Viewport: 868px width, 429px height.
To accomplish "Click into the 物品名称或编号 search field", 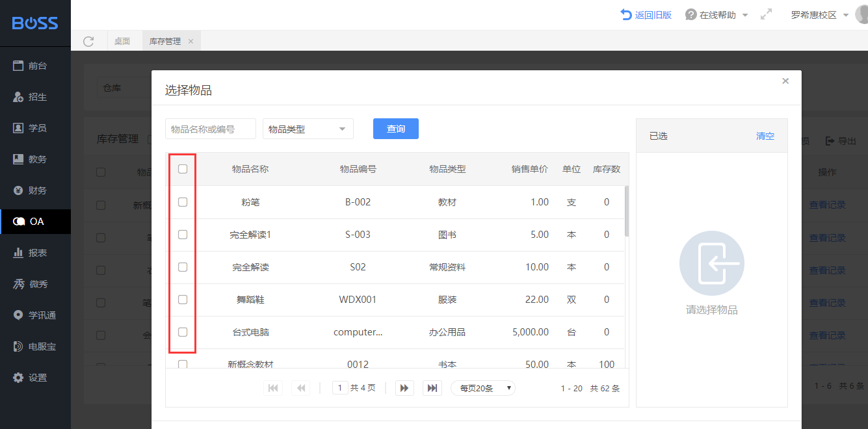I will [211, 129].
